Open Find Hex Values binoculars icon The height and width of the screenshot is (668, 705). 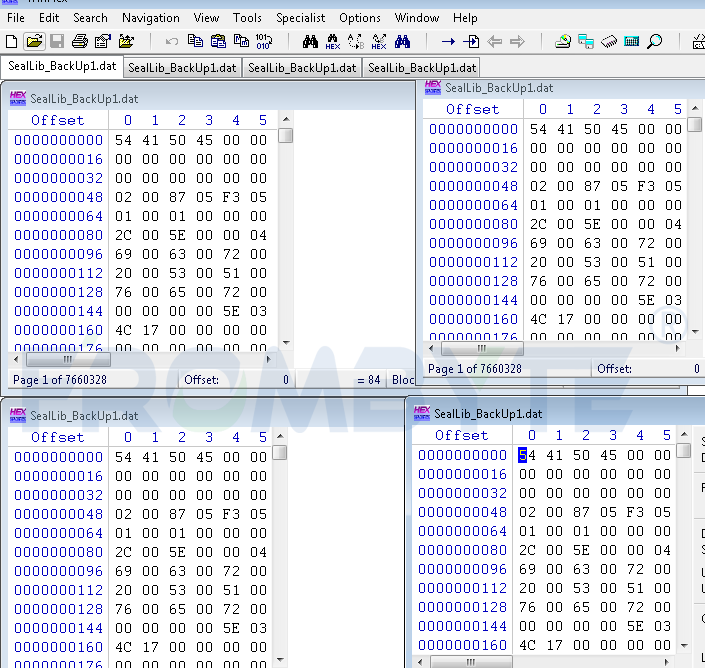coord(333,42)
